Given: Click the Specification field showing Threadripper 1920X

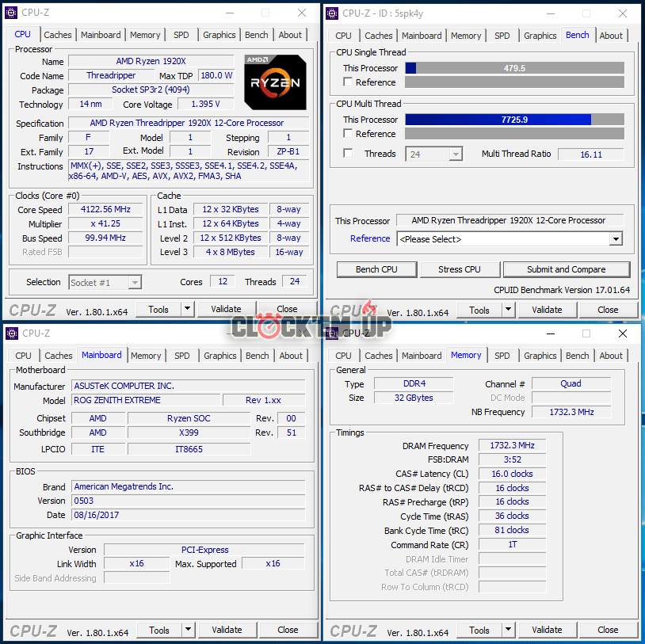Looking at the screenshot, I should [187, 123].
